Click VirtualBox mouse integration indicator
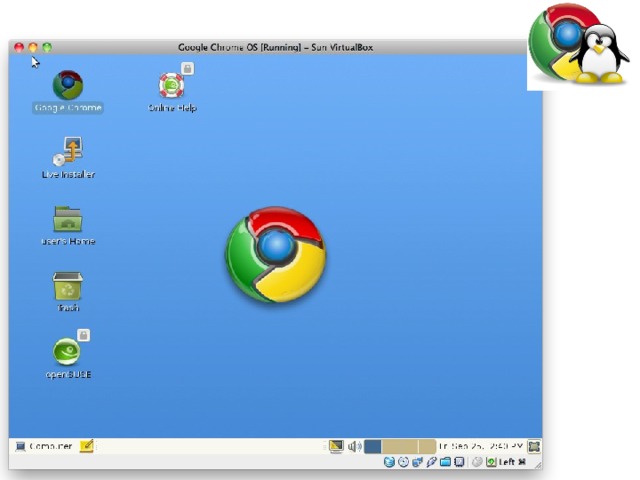This screenshot has height=480, width=640. point(477,462)
